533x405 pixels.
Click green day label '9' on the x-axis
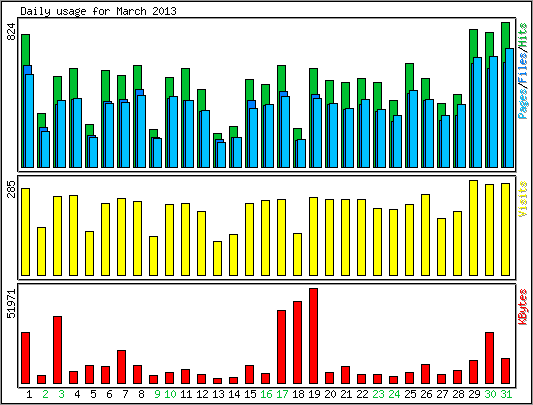click(x=157, y=394)
